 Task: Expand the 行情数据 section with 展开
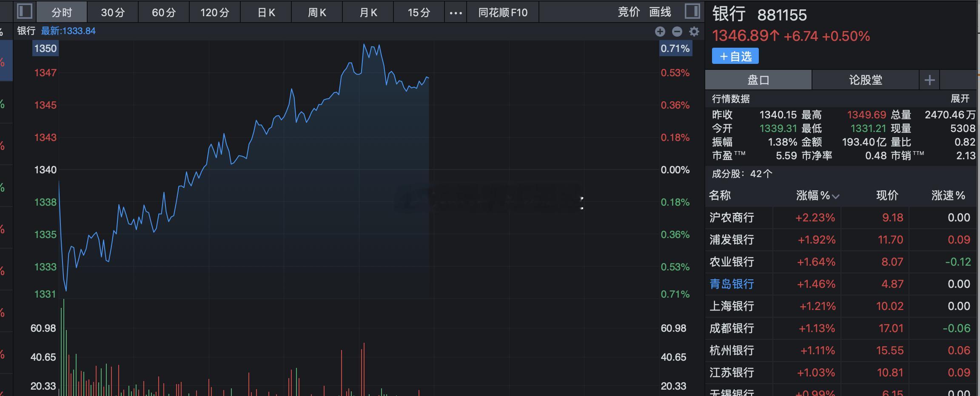(x=960, y=99)
